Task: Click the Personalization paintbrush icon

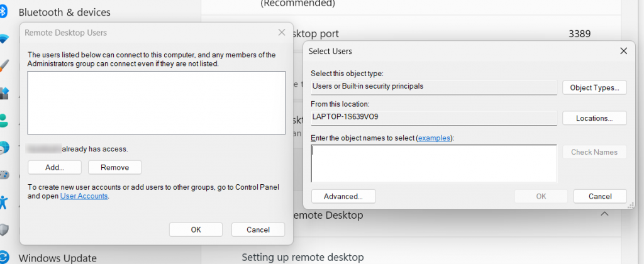Action: click(x=4, y=66)
